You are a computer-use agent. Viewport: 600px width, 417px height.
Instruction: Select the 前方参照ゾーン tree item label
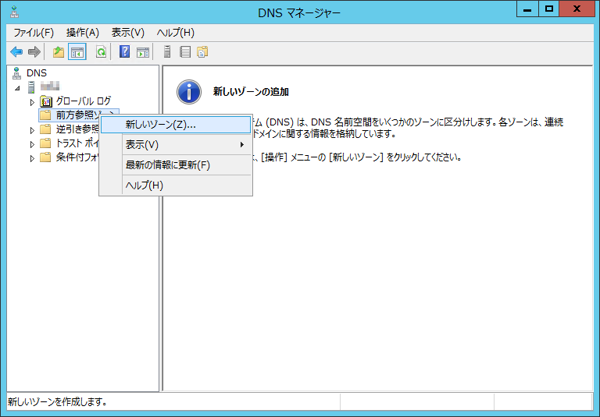coord(78,115)
